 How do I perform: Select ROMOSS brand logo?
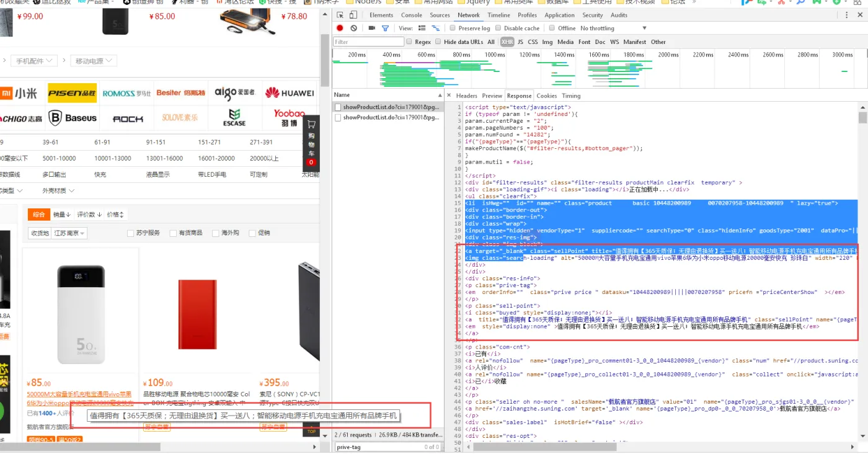(126, 93)
